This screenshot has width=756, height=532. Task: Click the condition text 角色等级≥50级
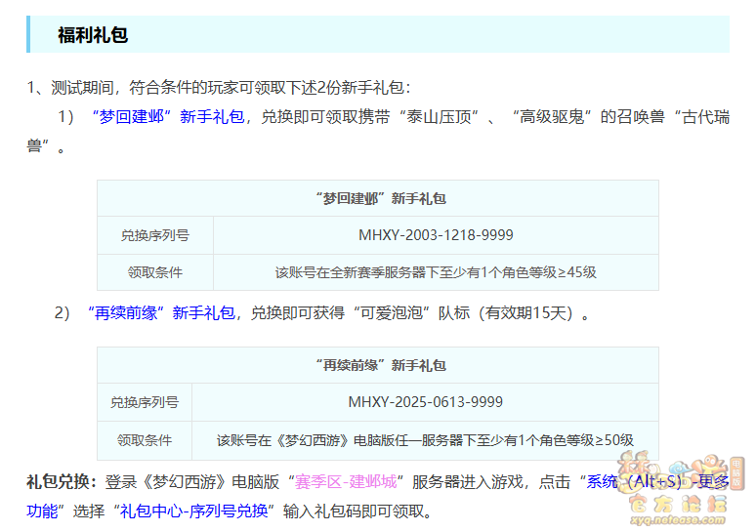[586, 440]
